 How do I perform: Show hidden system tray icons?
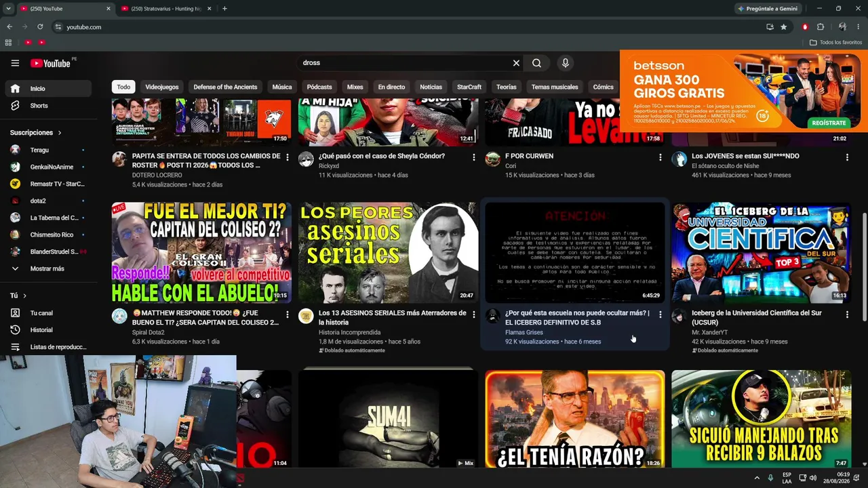click(x=757, y=478)
